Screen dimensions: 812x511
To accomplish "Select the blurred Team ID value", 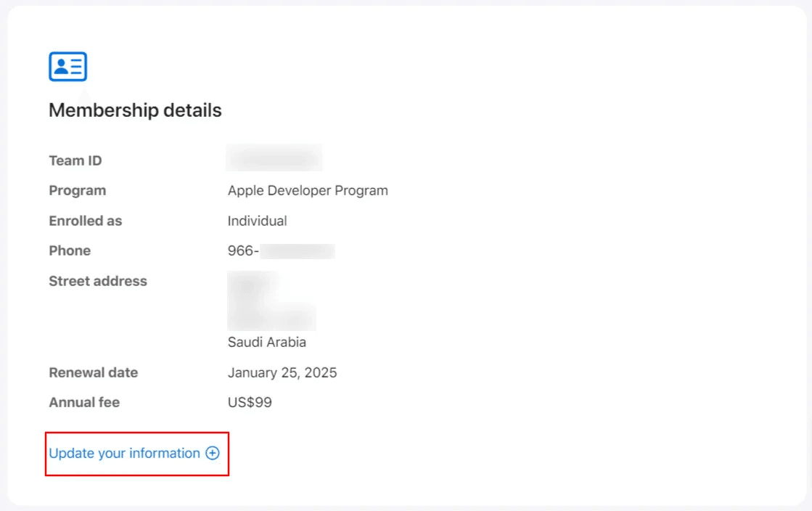I will tap(274, 158).
